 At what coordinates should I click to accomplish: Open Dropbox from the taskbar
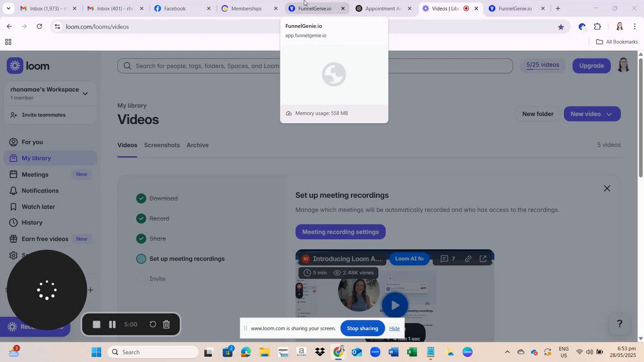(320, 352)
